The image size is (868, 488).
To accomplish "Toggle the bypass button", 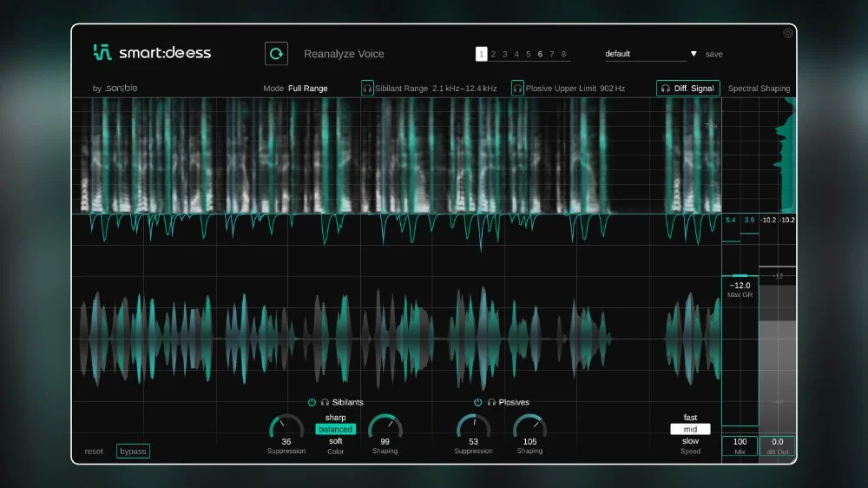I will [133, 451].
